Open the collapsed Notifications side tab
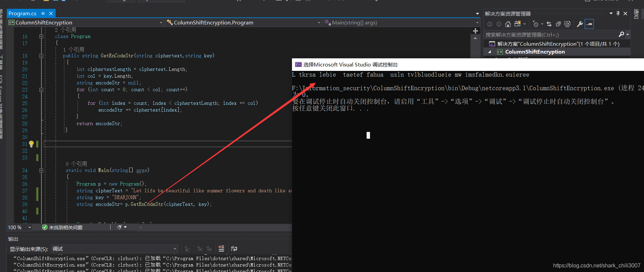The width and height of the screenshot is (644, 272). tap(637, 14)
